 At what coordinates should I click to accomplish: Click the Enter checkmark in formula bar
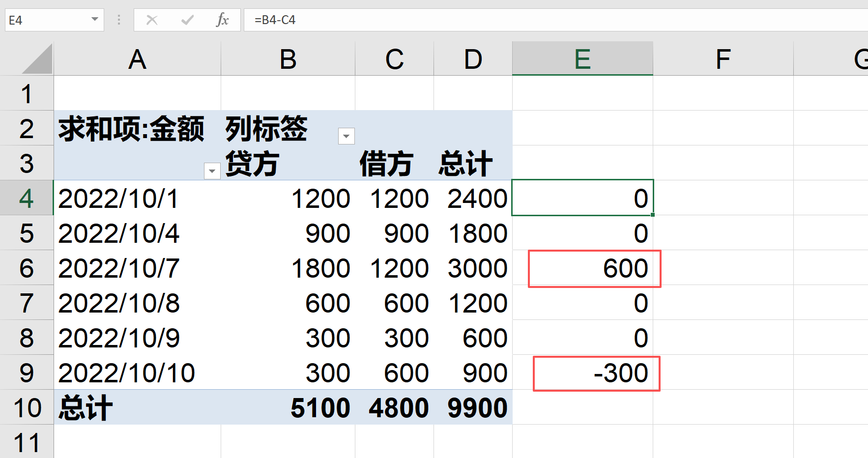[x=187, y=20]
